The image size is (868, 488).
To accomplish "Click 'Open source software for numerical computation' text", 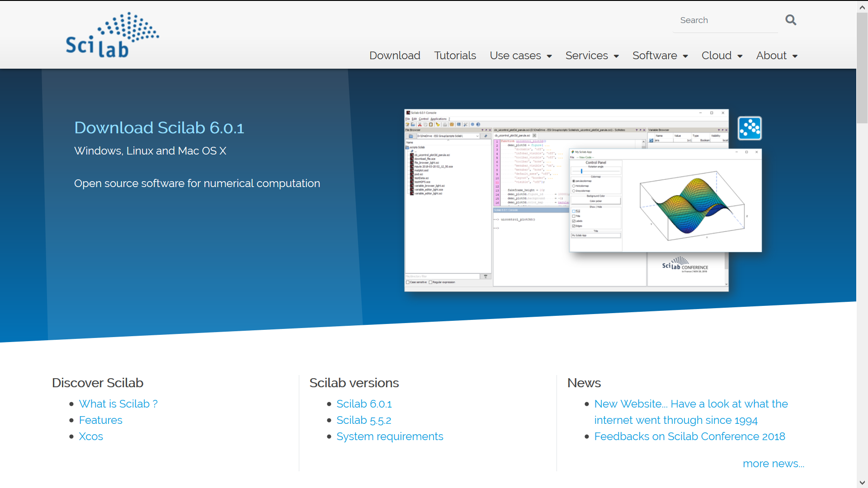I will tap(197, 183).
